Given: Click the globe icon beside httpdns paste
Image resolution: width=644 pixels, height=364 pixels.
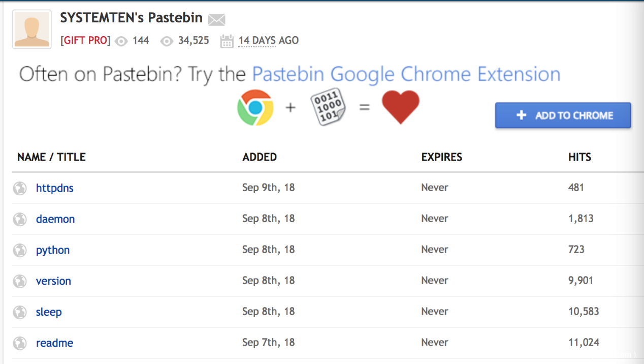Looking at the screenshot, I should click(x=20, y=189).
